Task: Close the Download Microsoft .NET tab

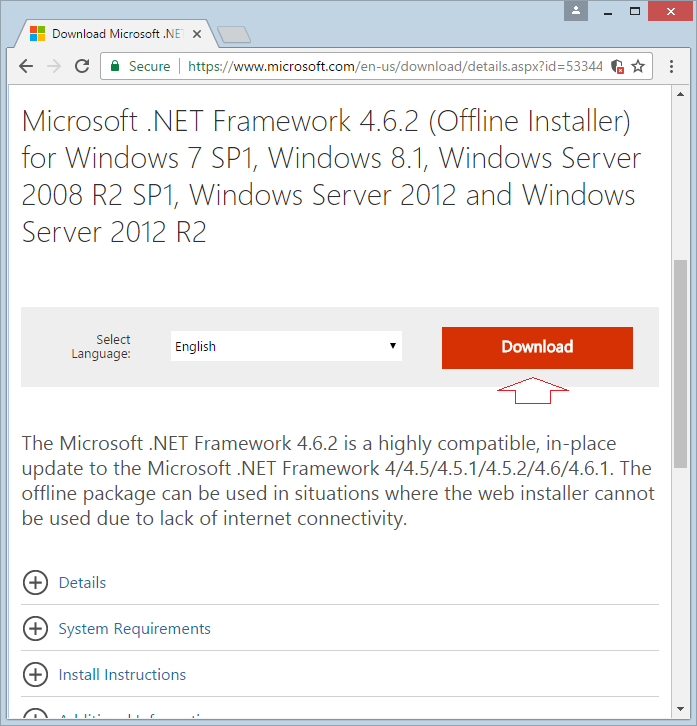Action: click(197, 34)
